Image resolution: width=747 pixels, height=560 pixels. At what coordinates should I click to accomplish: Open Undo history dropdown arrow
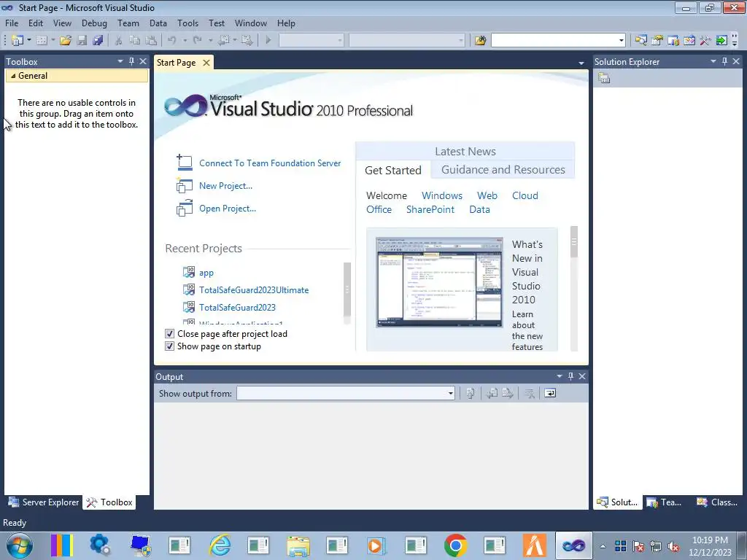[185, 41]
